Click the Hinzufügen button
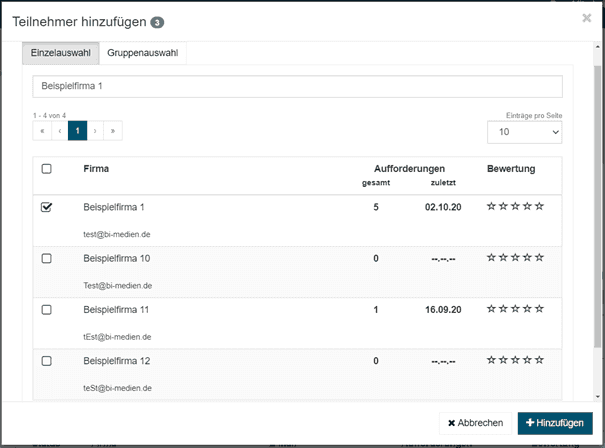Image resolution: width=605 pixels, height=448 pixels. click(x=554, y=423)
